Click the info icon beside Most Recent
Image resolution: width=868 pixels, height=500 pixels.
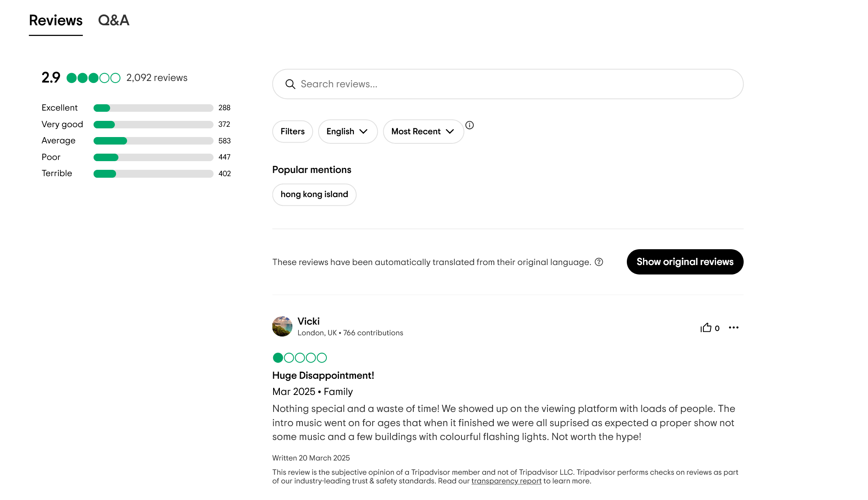click(469, 125)
